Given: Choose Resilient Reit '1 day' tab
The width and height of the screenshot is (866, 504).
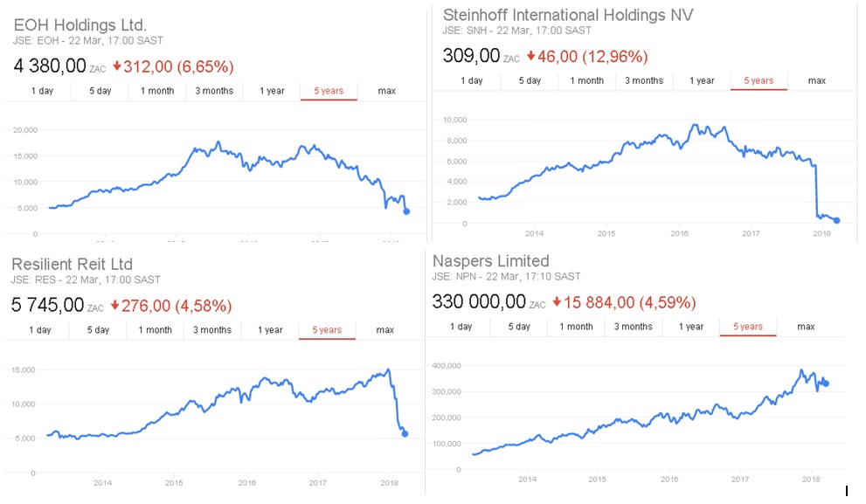Looking at the screenshot, I should (39, 330).
